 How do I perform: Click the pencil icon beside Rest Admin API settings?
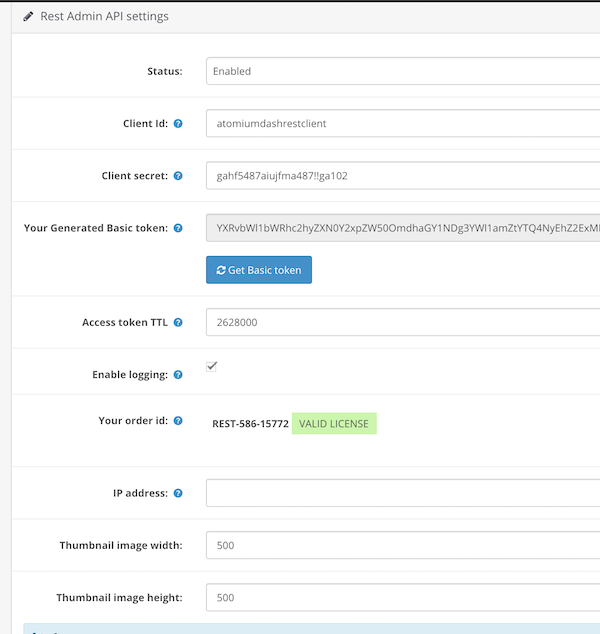tap(28, 17)
